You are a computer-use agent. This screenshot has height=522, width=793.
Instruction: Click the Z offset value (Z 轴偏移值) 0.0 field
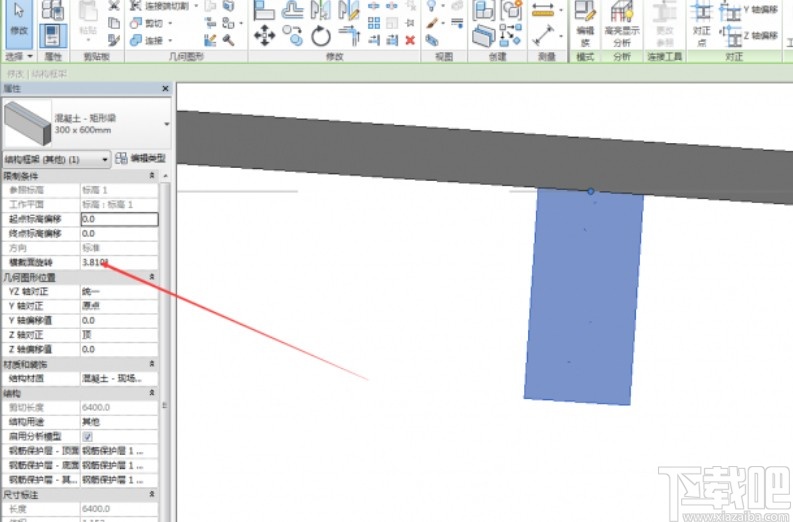[119, 350]
